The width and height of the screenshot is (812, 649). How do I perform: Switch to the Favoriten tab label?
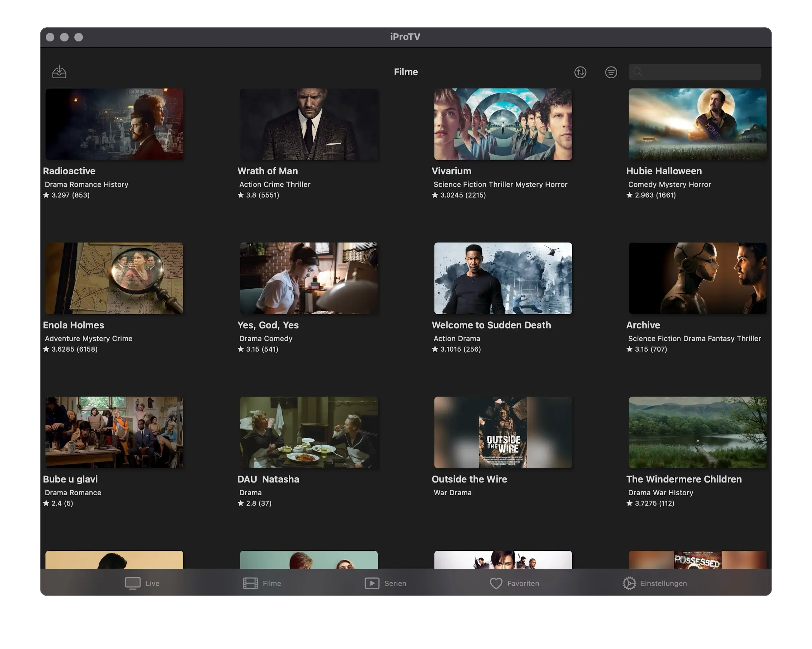[523, 583]
